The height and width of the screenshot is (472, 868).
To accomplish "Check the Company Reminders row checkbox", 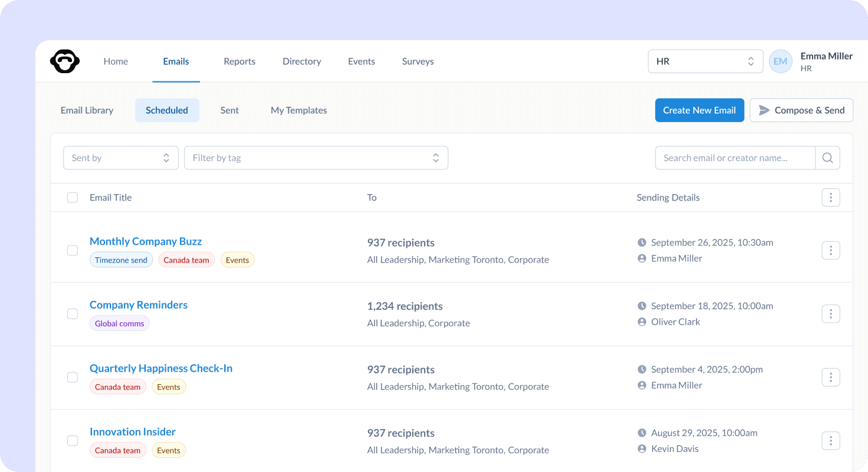I will (72, 313).
